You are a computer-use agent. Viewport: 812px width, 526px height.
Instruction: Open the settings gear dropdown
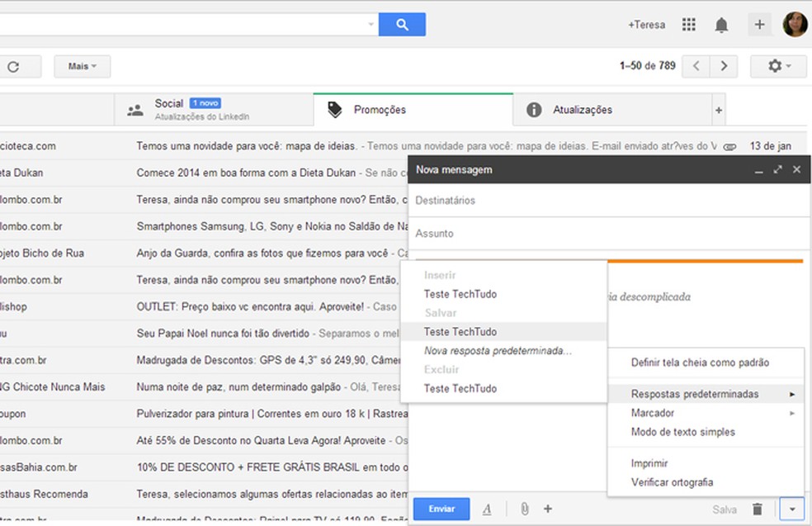click(x=777, y=66)
